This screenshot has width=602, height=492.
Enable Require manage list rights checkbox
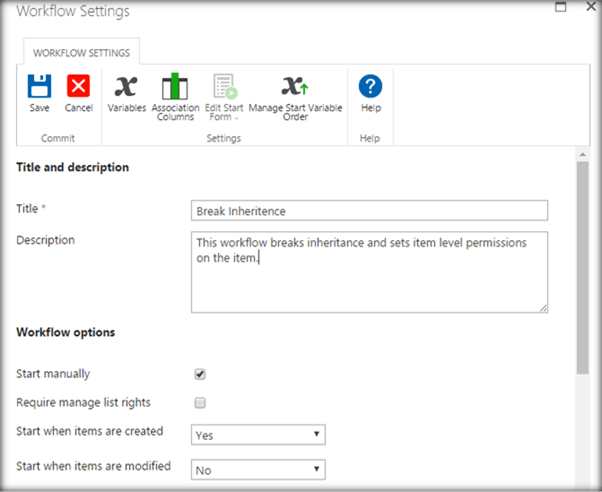click(x=200, y=403)
